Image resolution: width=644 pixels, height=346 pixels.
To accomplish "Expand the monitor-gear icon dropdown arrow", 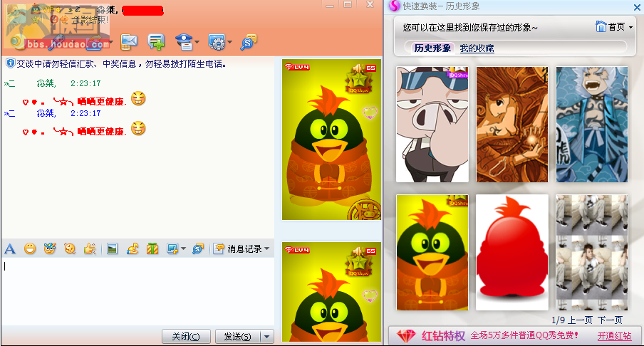I will pyautogui.click(x=229, y=42).
